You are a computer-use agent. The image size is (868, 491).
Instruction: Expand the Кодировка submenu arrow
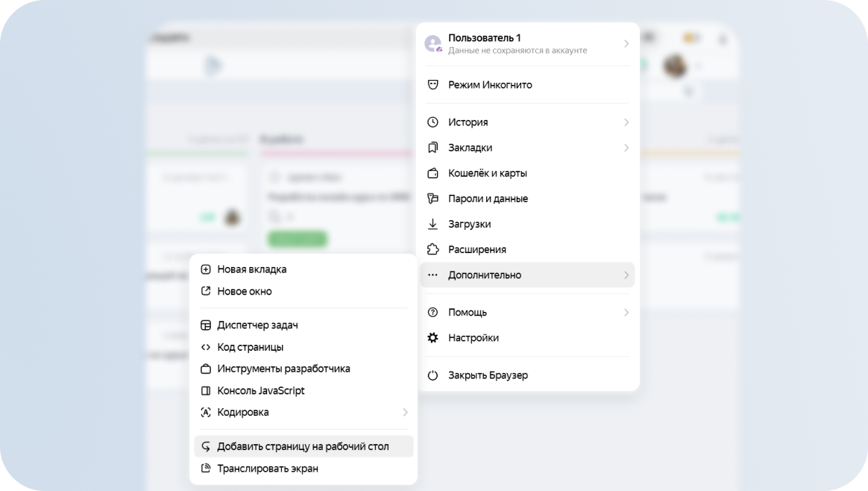tap(405, 413)
